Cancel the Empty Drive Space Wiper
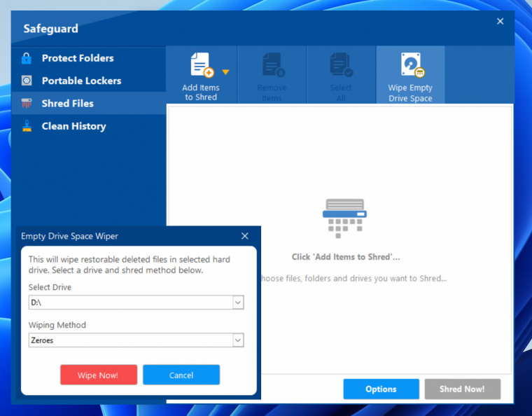This screenshot has width=532, height=416. click(x=181, y=375)
